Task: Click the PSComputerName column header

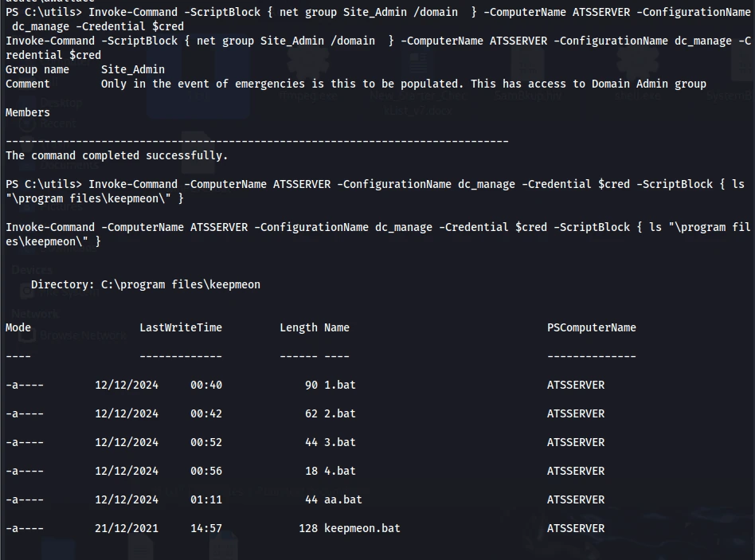Action: (591, 328)
